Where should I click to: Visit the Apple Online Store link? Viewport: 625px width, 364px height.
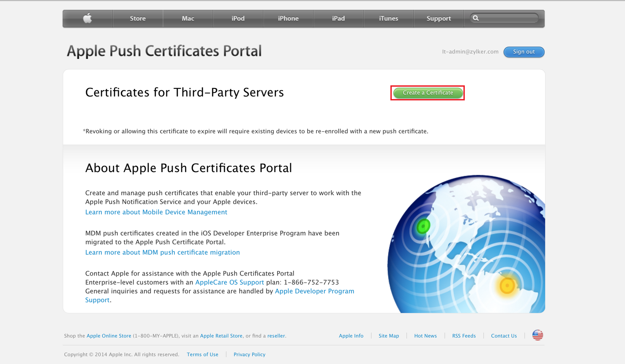[108, 336]
